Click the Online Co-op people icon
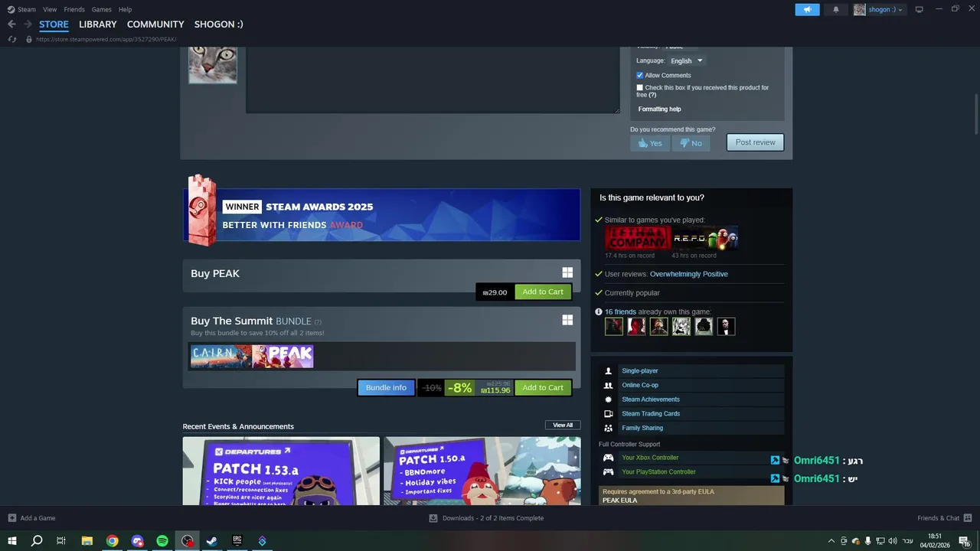This screenshot has width=980, height=551. tap(608, 385)
